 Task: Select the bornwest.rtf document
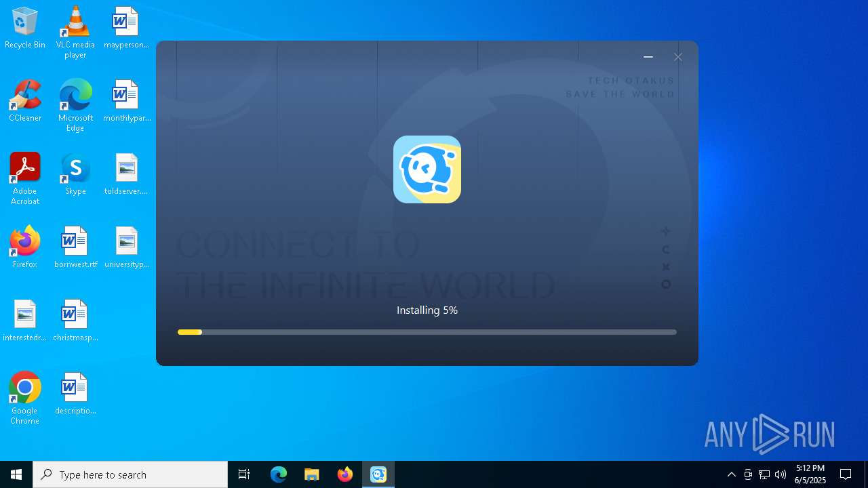75,248
